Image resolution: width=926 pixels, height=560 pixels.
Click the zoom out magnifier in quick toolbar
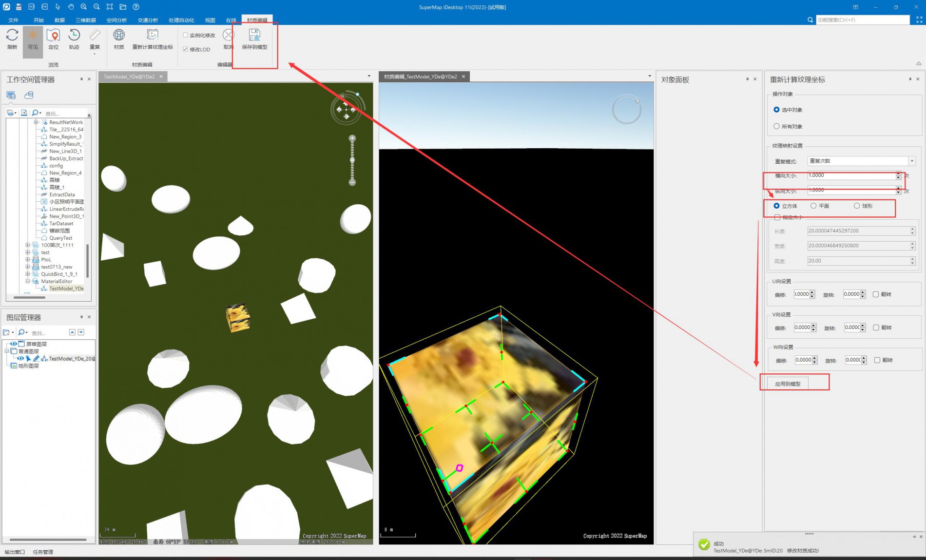(x=96, y=7)
